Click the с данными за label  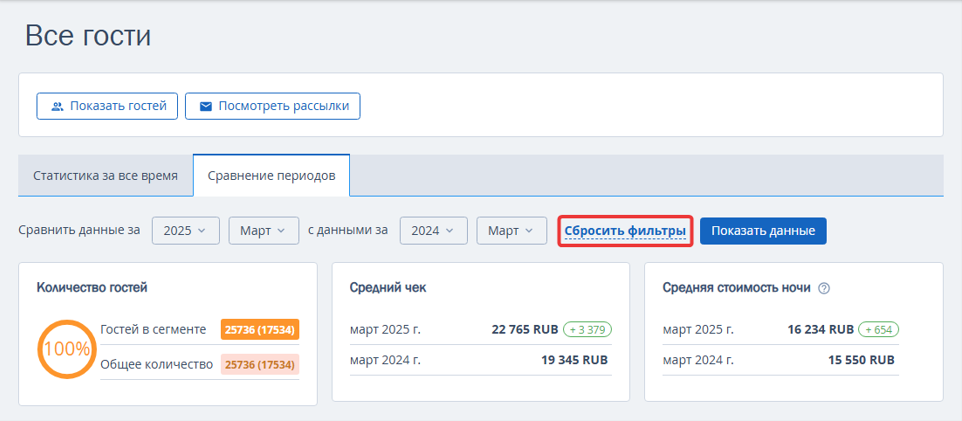[348, 230]
